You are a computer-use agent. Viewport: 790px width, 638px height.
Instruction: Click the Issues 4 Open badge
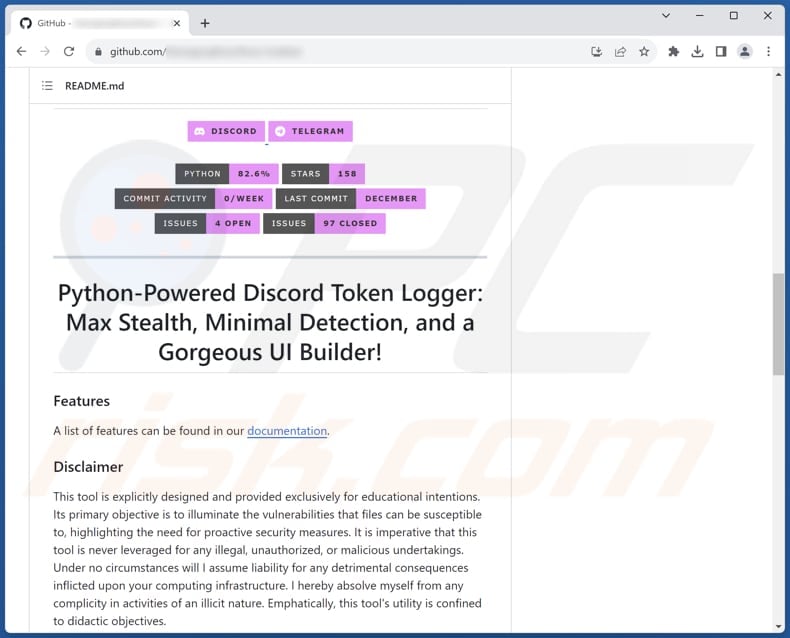click(207, 223)
